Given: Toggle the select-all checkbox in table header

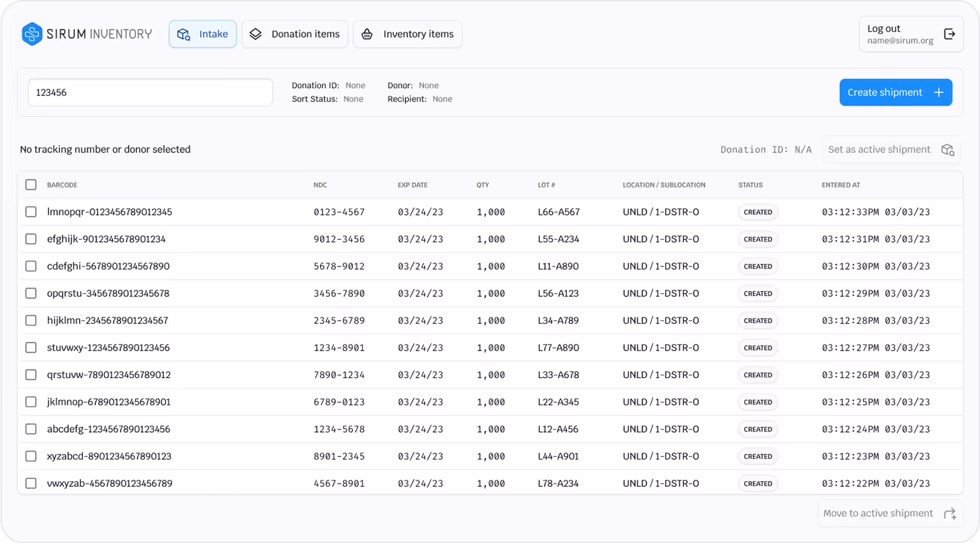Looking at the screenshot, I should point(31,185).
